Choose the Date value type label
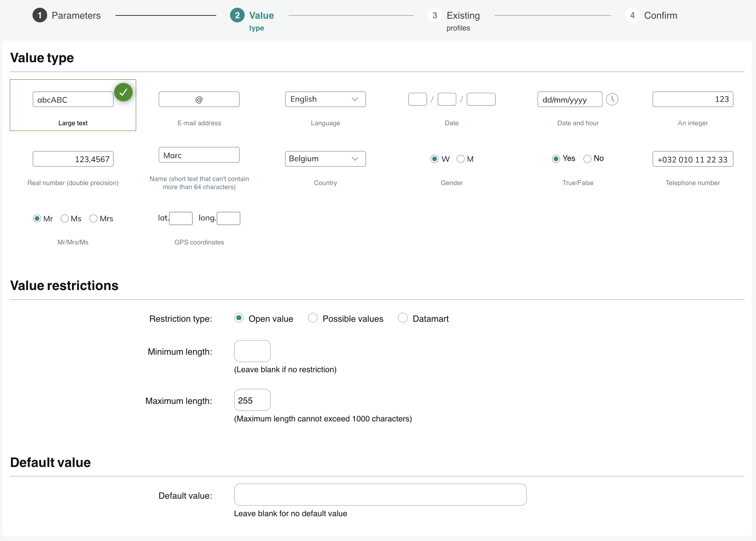Image resolution: width=756 pixels, height=541 pixels. pyautogui.click(x=452, y=123)
